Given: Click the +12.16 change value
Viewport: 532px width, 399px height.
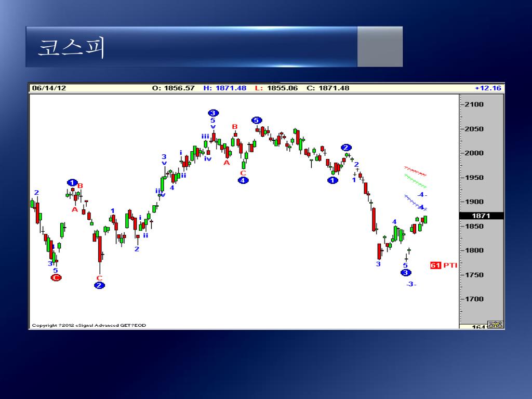Looking at the screenshot, I should (488, 88).
